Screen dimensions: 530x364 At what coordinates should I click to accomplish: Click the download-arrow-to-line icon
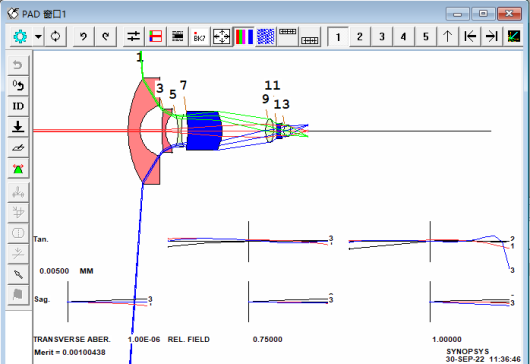18,127
